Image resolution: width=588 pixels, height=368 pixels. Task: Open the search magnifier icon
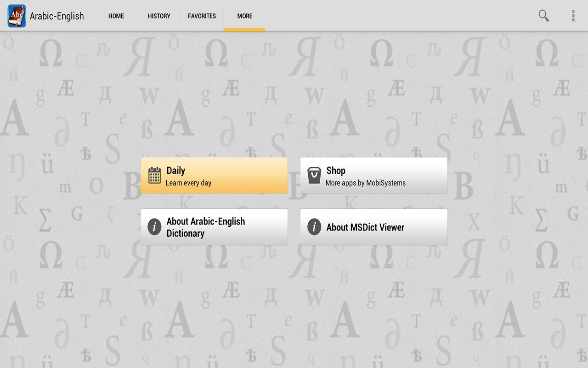543,16
